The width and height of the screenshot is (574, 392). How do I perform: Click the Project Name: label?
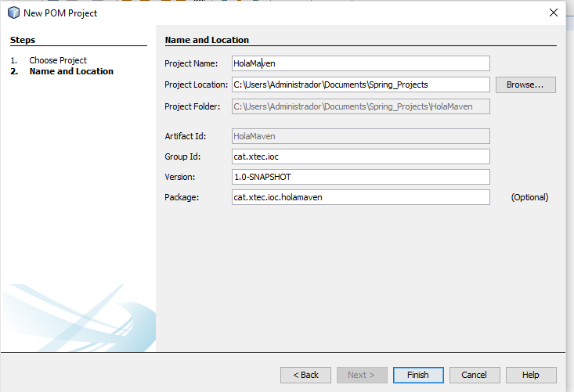click(x=191, y=63)
